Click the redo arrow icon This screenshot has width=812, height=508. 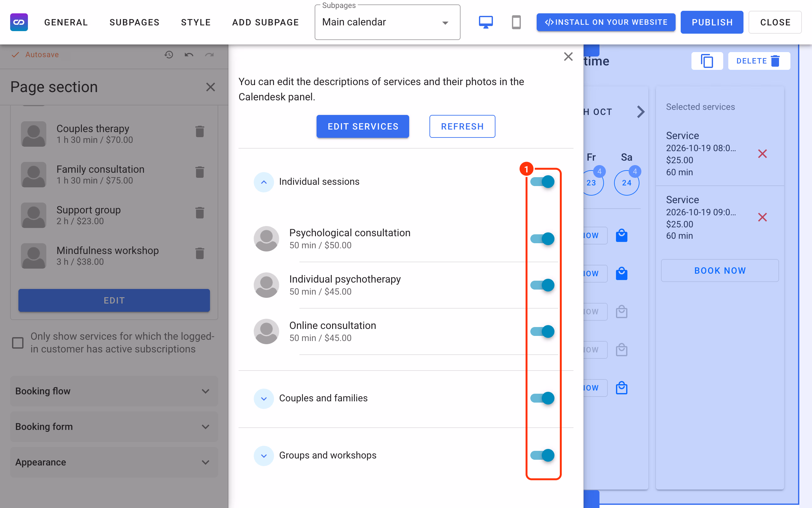point(209,54)
